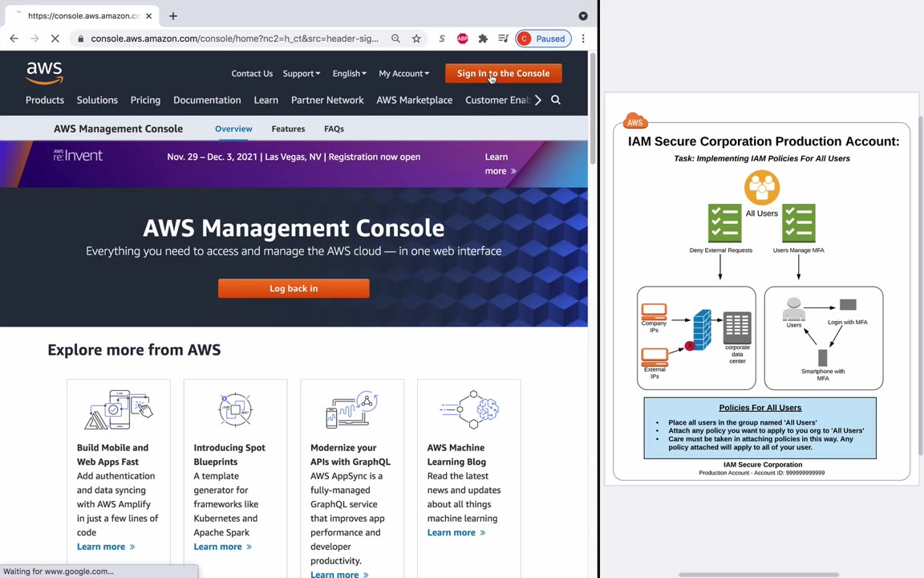Click Sign In to the Console
Viewport: 924px width, 578px height.
503,73
